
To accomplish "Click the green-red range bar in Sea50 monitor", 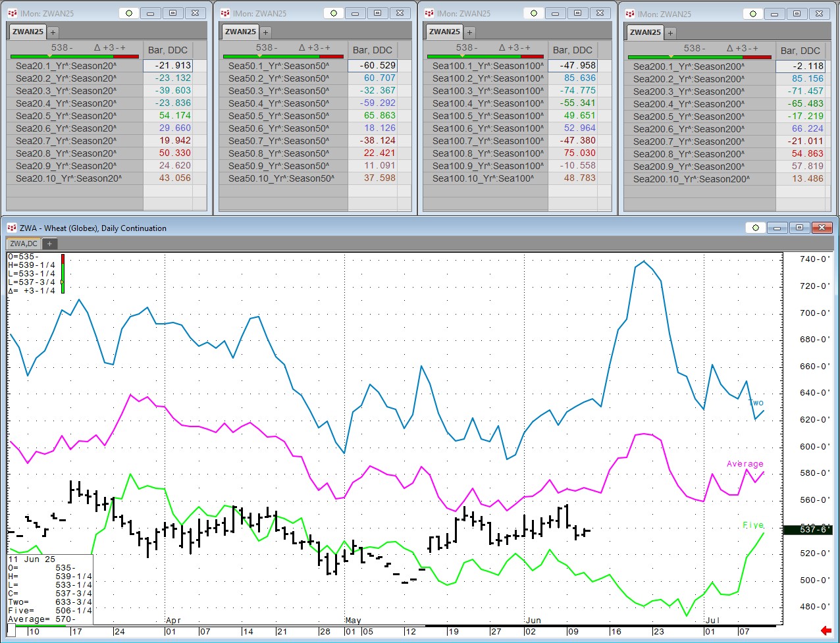I will click(x=283, y=57).
